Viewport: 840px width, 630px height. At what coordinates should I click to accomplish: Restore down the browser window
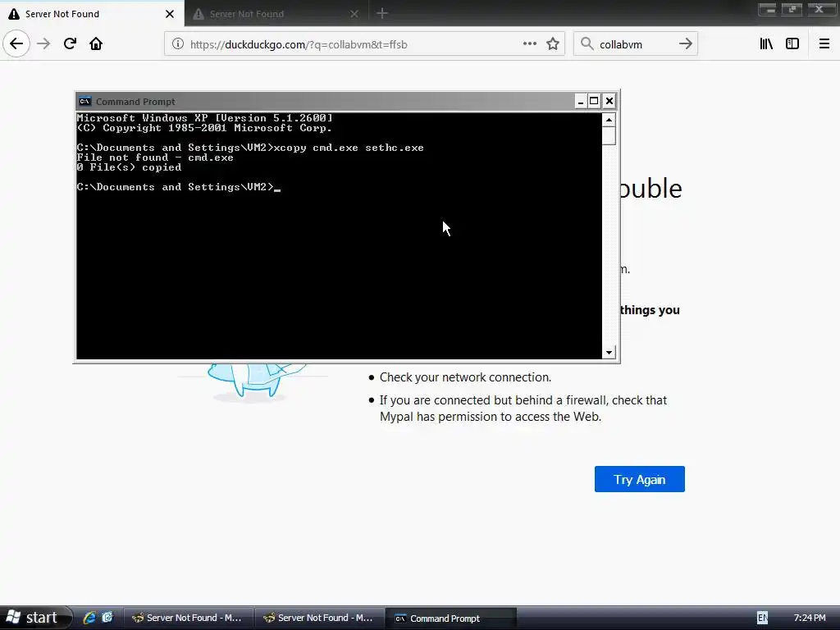[792, 9]
